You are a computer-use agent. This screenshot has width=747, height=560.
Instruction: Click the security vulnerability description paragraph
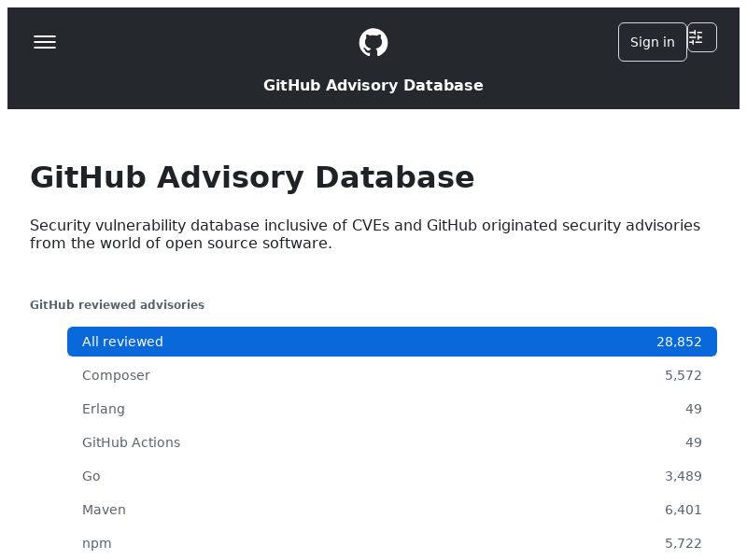click(364, 234)
